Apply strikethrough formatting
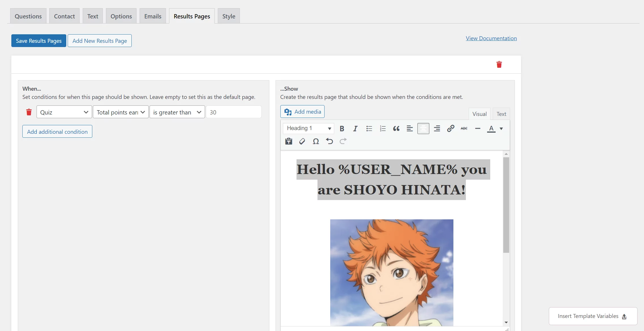 (x=464, y=128)
